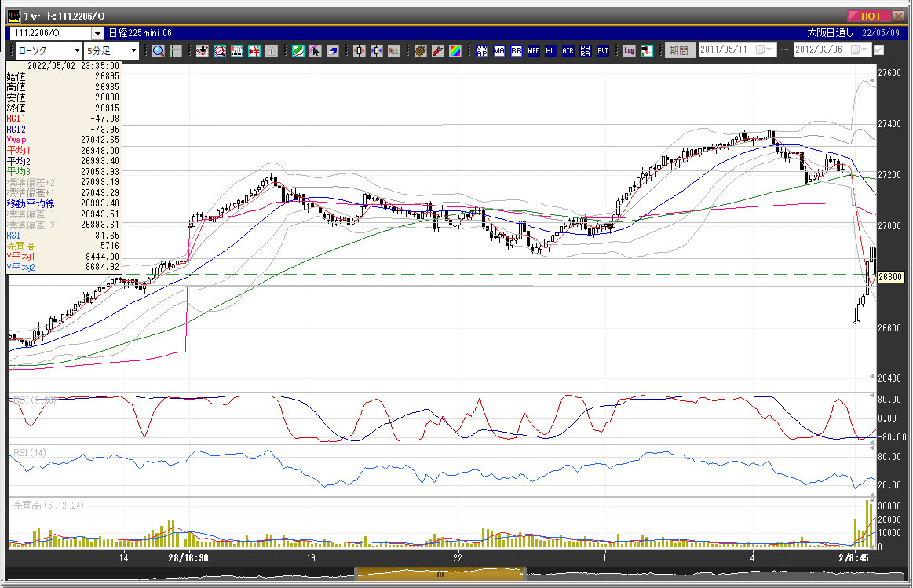Click the blue candle expand icon
This screenshot has width=913, height=588.
coord(377,51)
